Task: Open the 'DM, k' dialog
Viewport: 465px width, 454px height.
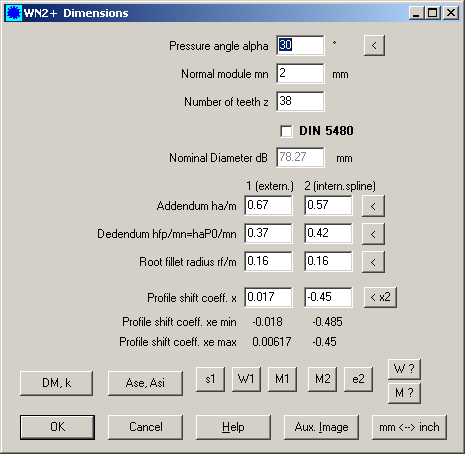Action: pos(56,383)
